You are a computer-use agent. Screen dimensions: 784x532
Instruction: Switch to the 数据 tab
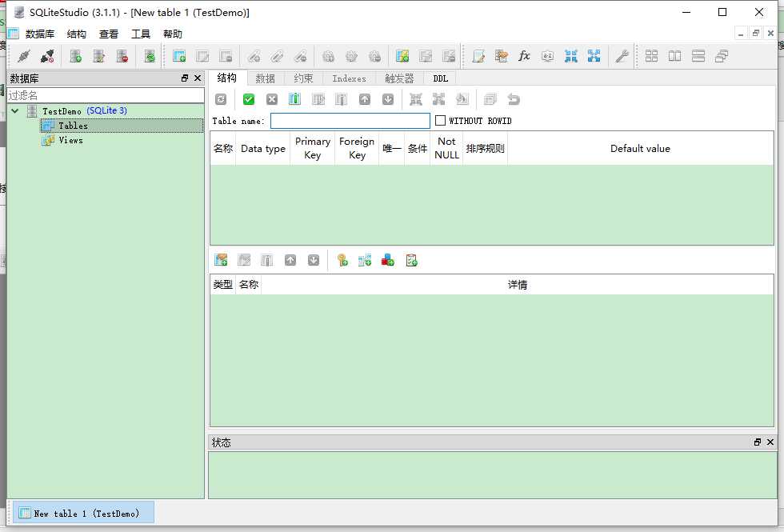(265, 78)
